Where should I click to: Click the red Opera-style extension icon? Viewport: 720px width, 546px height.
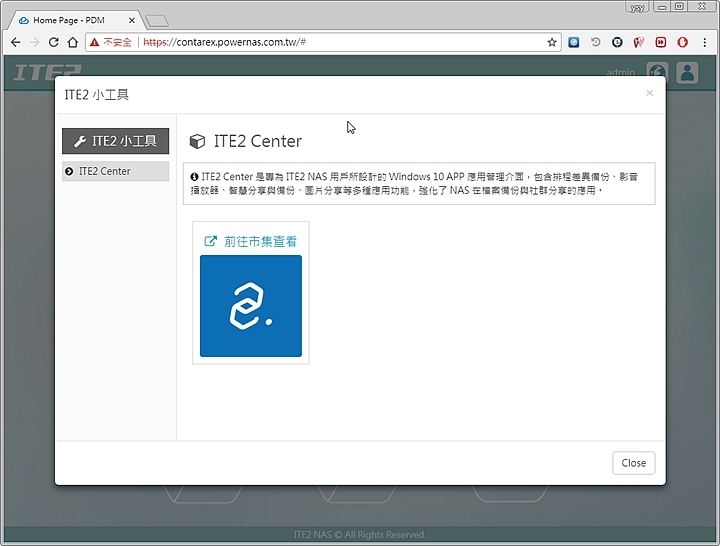(683, 42)
